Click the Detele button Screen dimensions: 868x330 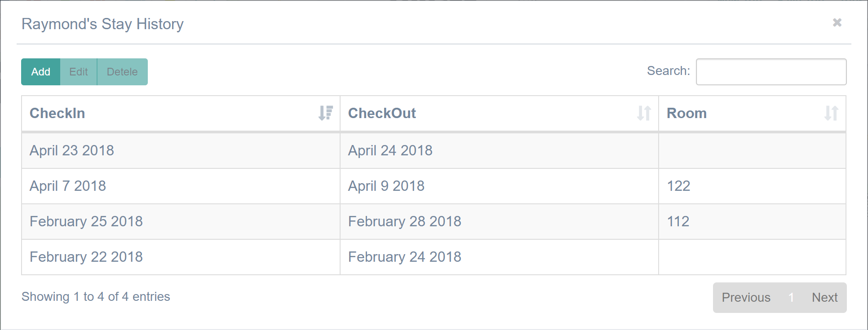122,72
